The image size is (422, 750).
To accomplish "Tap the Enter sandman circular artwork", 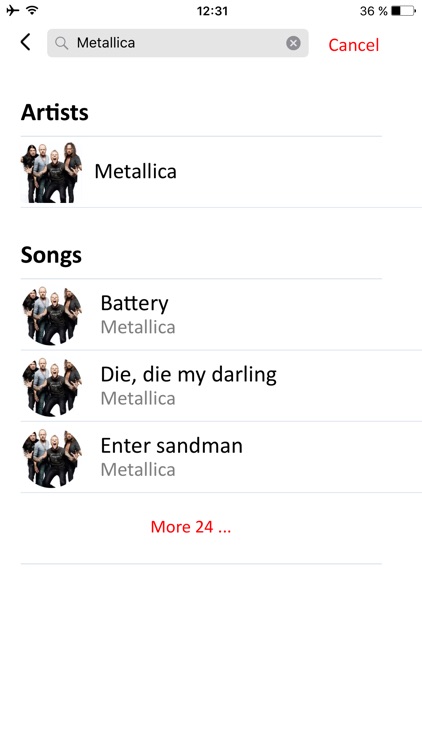I will pos(51,458).
